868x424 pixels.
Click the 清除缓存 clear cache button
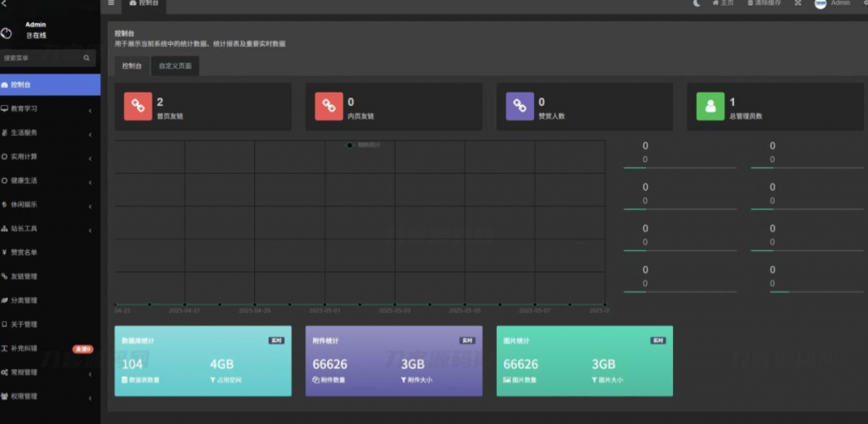(x=765, y=3)
